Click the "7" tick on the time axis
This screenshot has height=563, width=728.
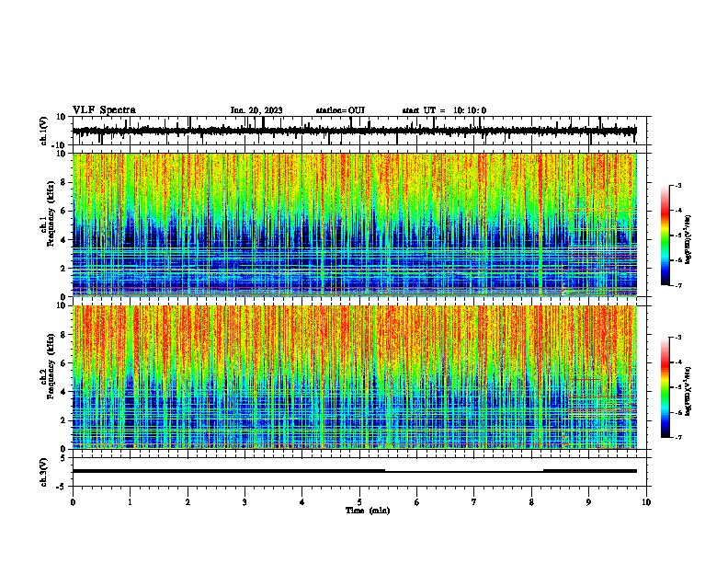(474, 502)
